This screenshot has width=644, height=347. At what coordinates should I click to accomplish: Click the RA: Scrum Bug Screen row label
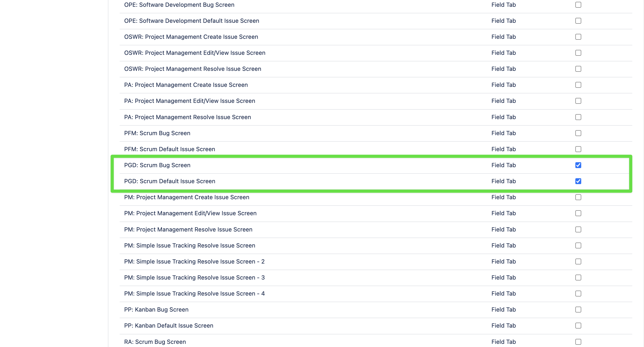coord(155,342)
